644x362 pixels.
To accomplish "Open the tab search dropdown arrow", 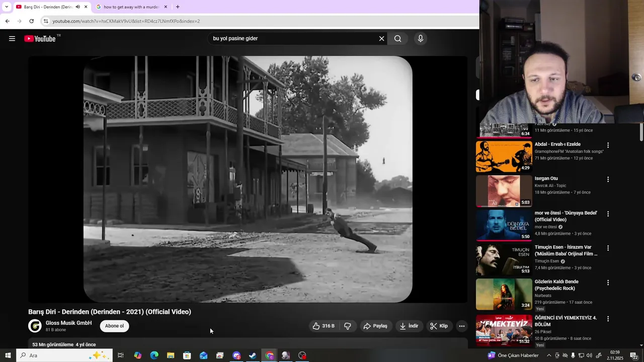I will [x=6, y=7].
